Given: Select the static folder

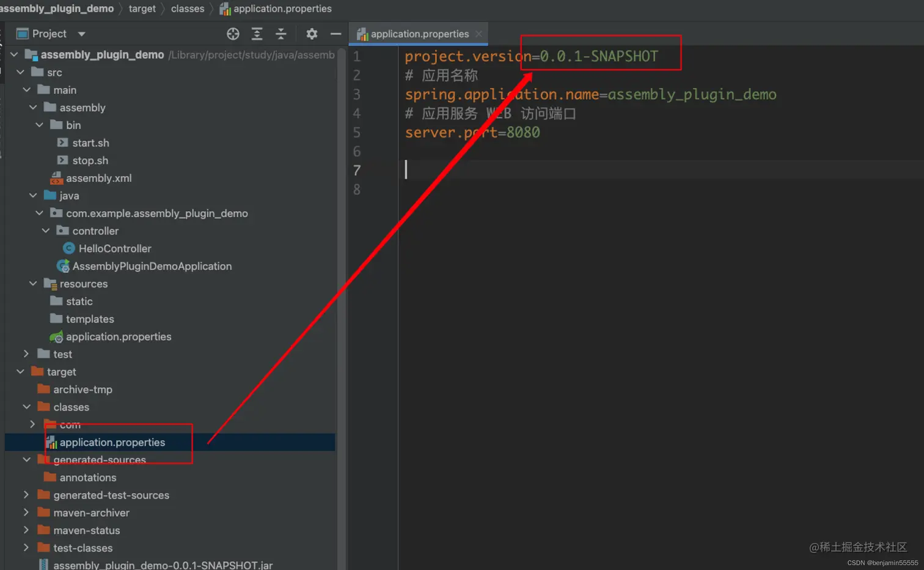Looking at the screenshot, I should click(79, 302).
